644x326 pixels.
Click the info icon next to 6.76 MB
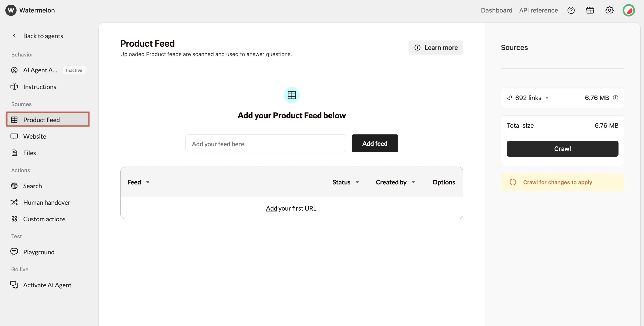pos(616,98)
